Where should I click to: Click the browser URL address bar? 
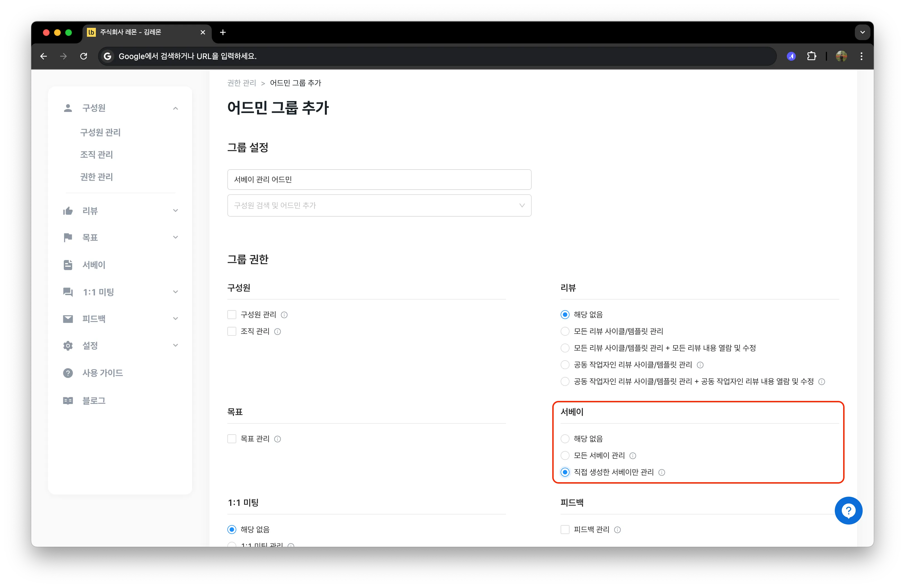(x=437, y=56)
